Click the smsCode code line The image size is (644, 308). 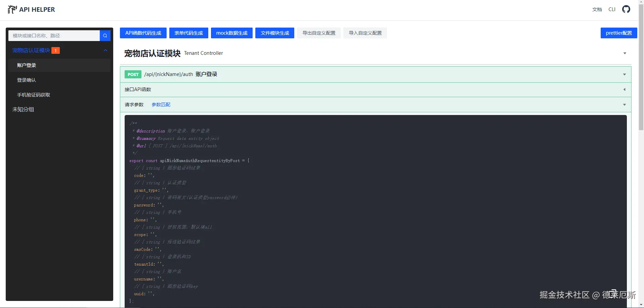click(x=147, y=249)
